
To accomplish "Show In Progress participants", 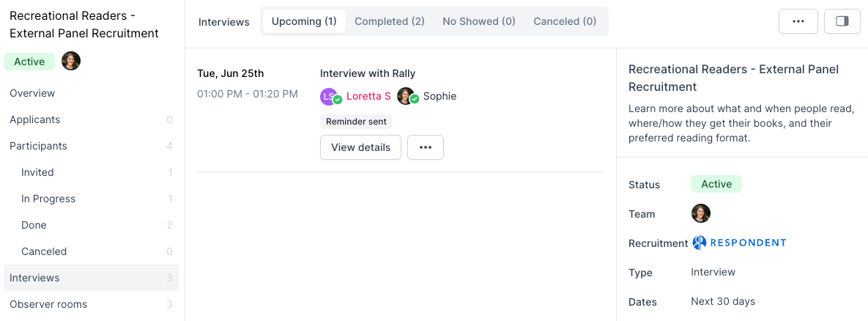I will tap(48, 199).
